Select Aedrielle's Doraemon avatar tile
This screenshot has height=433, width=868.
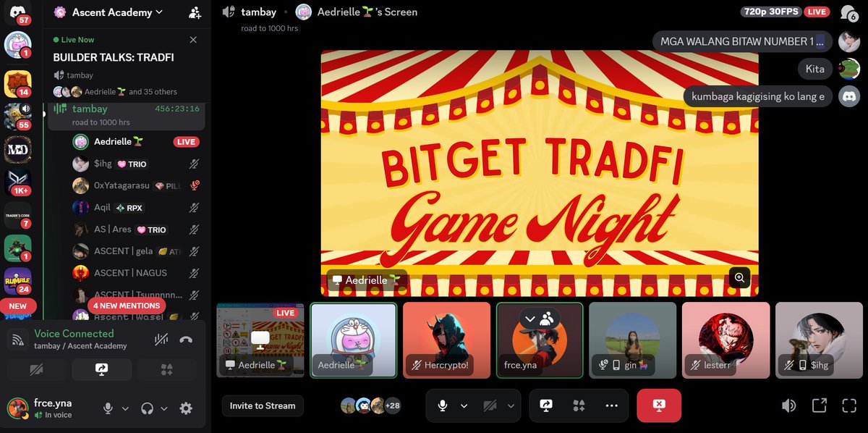[x=354, y=340]
